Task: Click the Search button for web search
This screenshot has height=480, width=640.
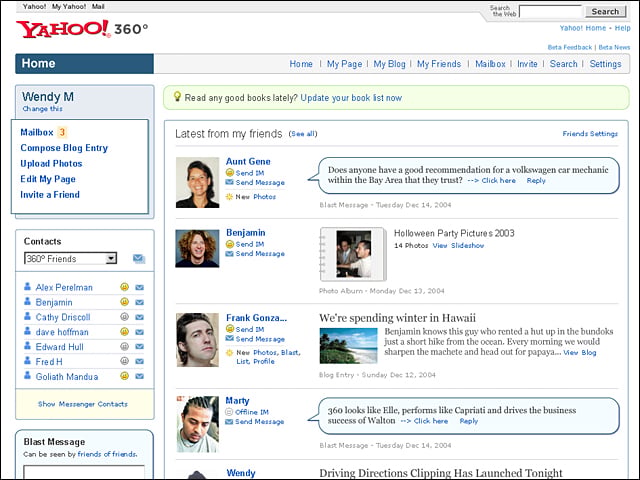Action: click(x=605, y=11)
